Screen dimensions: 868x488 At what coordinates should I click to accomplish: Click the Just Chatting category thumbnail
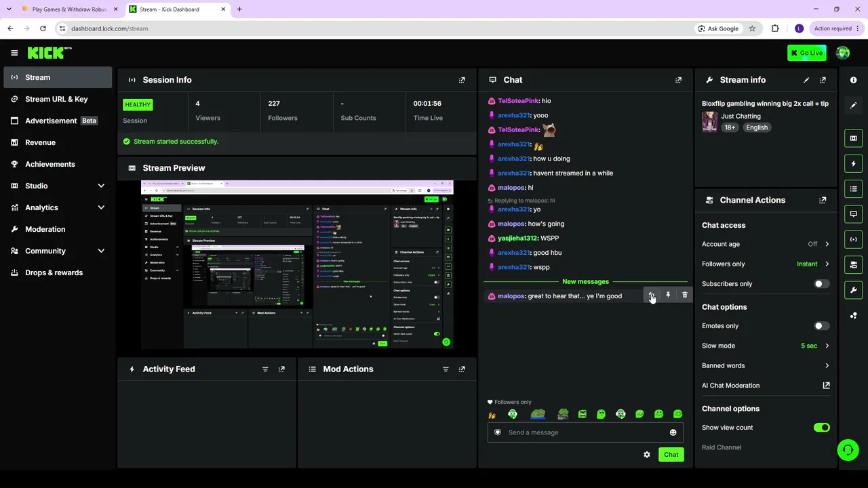(x=709, y=122)
